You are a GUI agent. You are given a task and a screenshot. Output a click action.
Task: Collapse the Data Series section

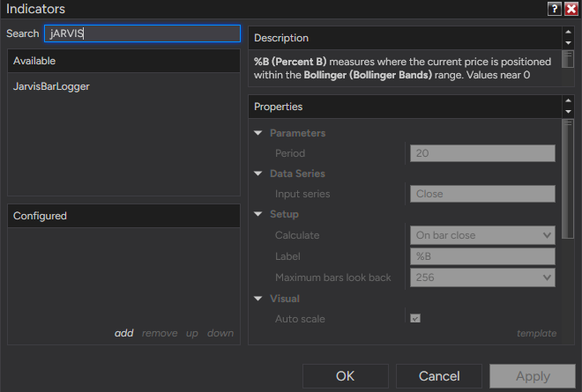(x=258, y=174)
